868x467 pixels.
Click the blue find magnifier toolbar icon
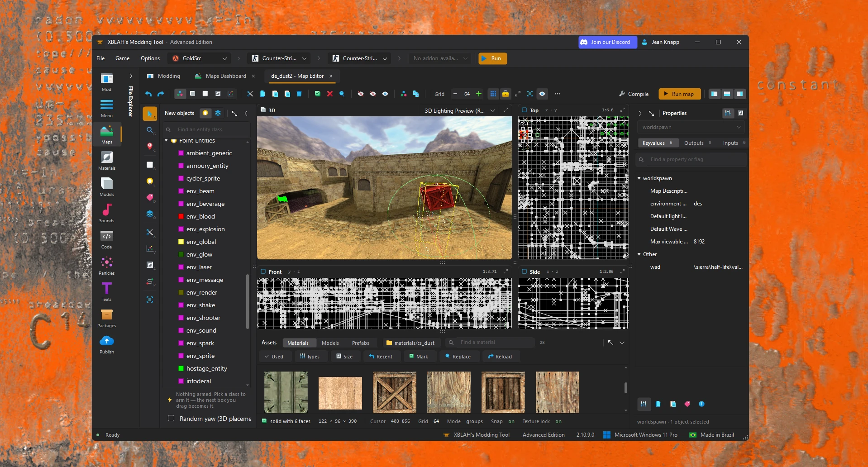(342, 94)
